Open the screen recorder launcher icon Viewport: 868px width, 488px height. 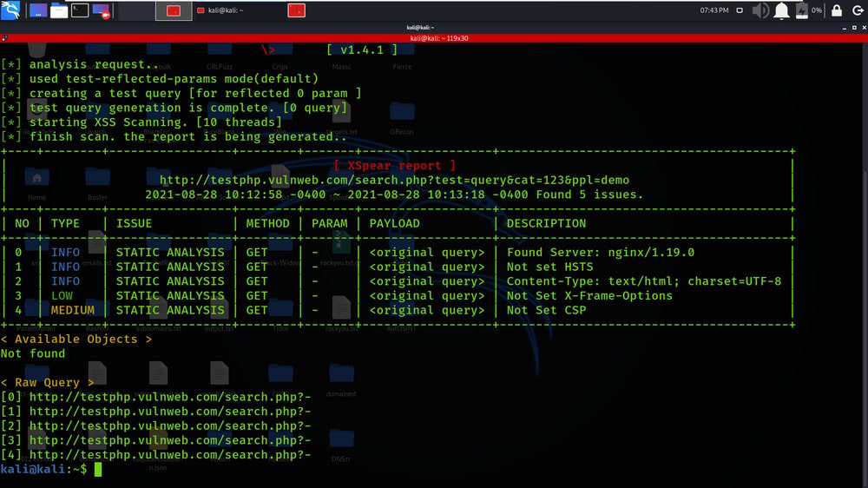tap(102, 10)
